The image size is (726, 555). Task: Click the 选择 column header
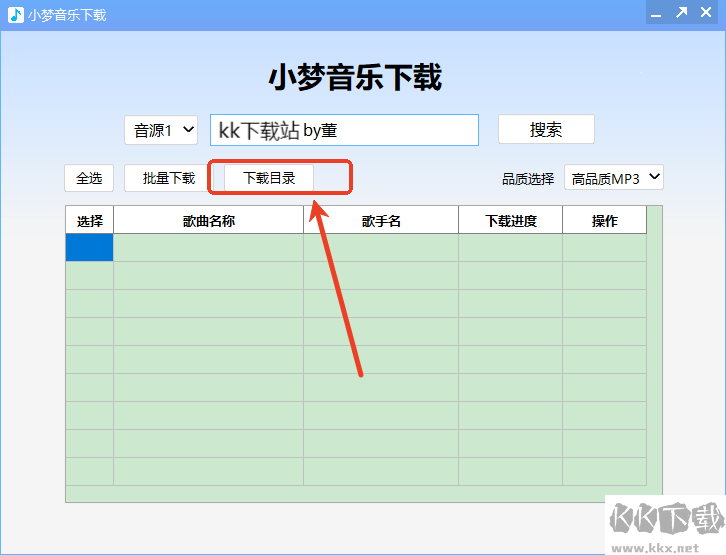click(x=89, y=220)
